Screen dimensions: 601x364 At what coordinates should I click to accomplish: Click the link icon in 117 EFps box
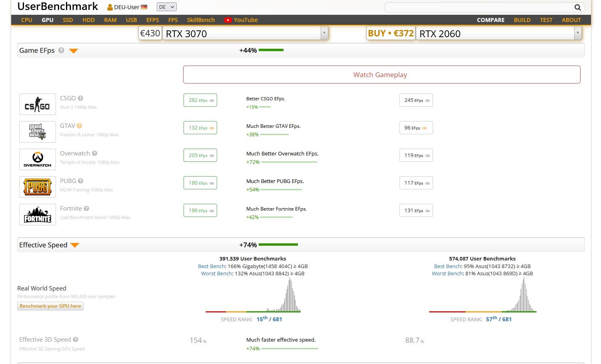coord(427,183)
